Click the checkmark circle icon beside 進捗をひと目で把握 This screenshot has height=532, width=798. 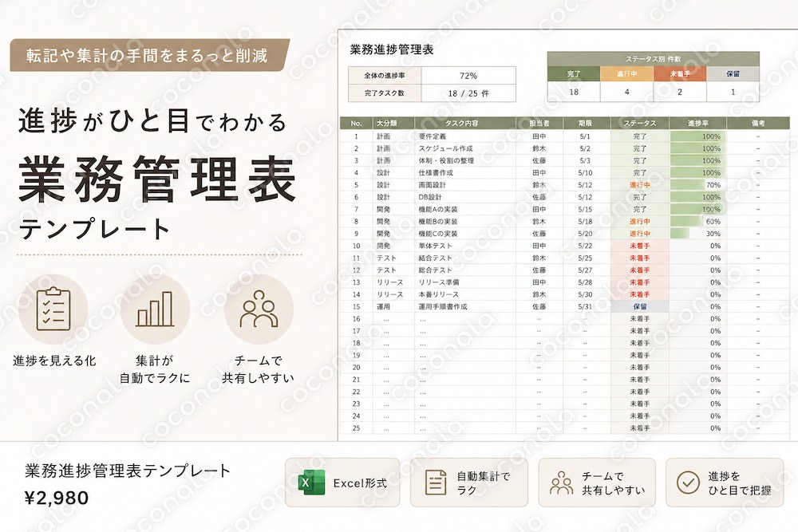click(x=688, y=483)
